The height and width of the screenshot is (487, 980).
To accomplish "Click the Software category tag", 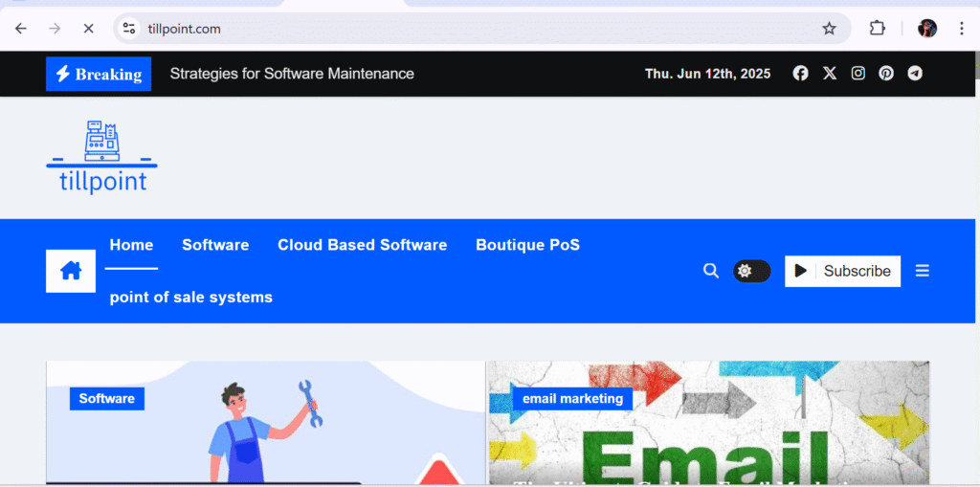I will coord(107,399).
